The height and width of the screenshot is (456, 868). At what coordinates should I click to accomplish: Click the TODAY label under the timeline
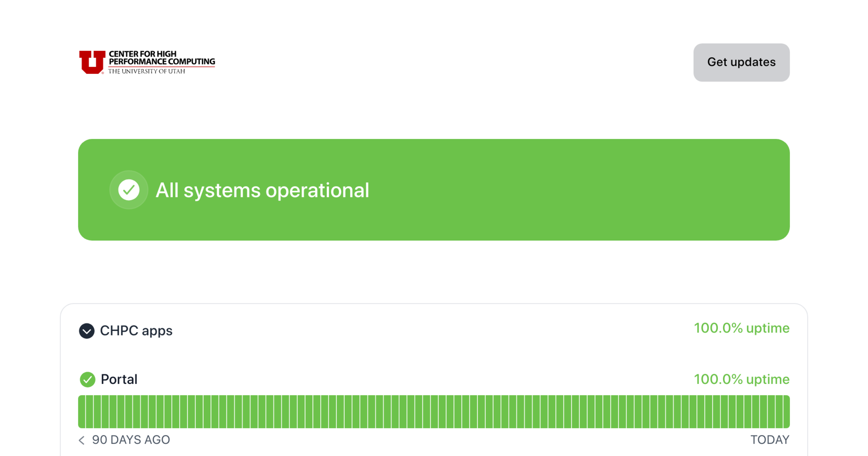(x=770, y=440)
